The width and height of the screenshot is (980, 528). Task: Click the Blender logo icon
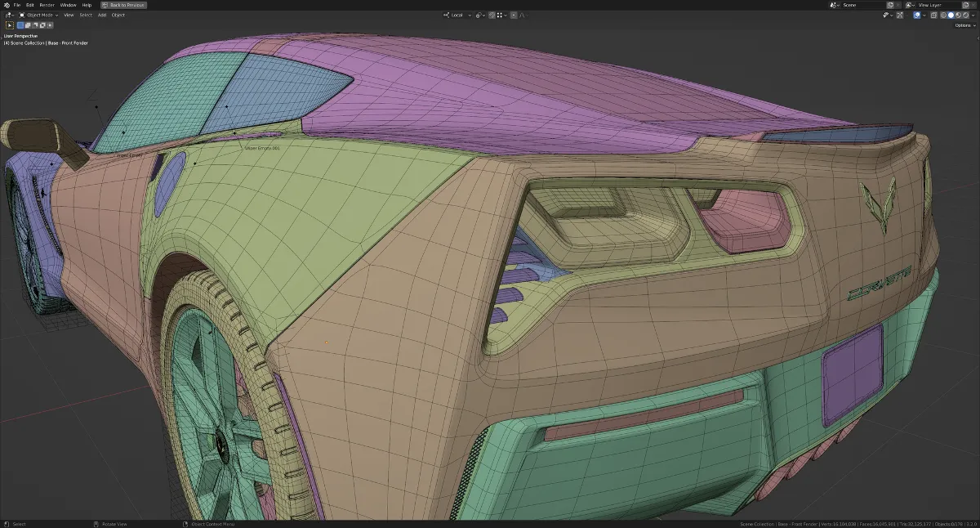tap(7, 5)
